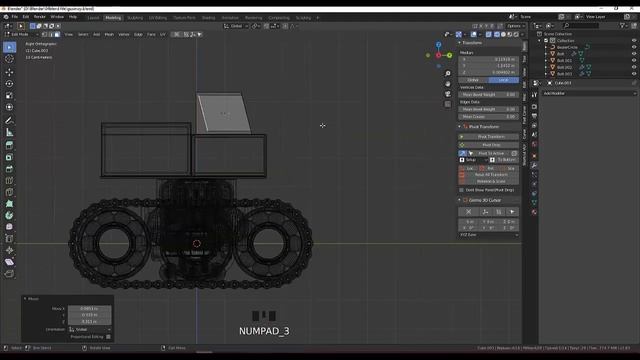Click the Rotation & Scale button
Image resolution: width=640 pixels, height=360 pixels.
pos(489,181)
